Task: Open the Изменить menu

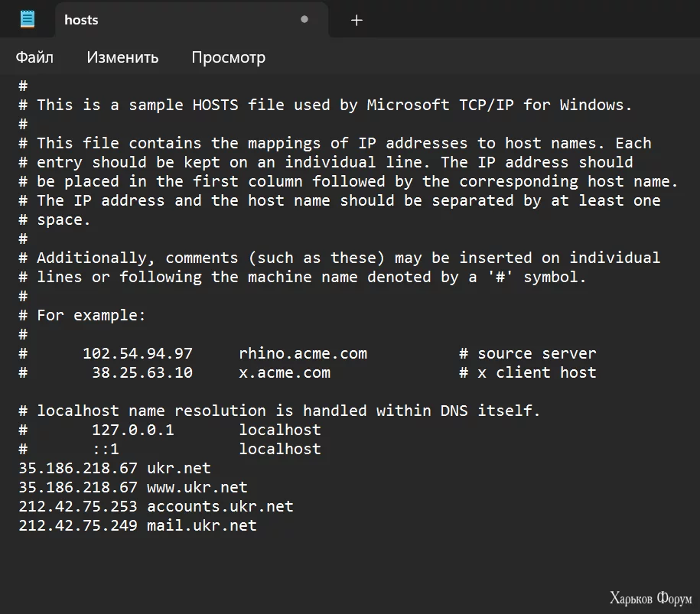Action: click(x=122, y=57)
